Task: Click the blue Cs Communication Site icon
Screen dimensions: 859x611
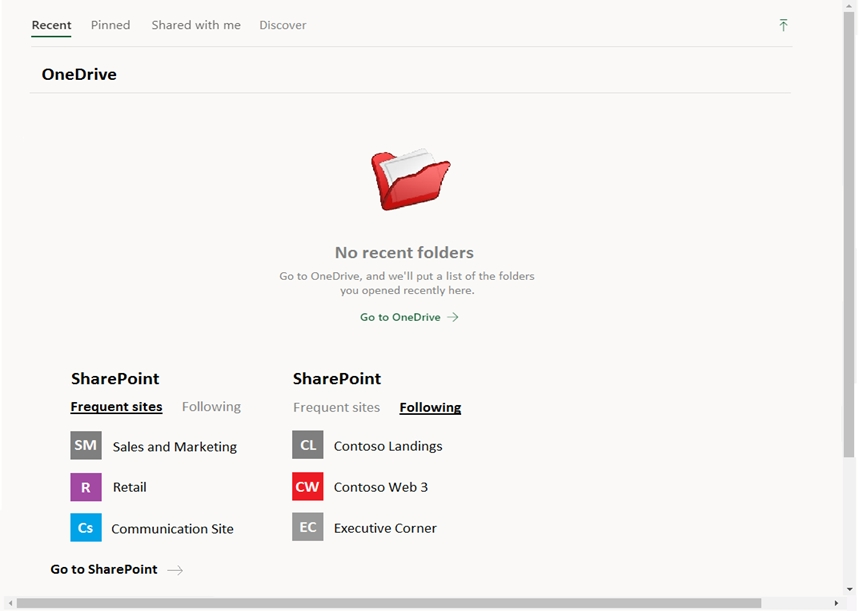Action: tap(86, 528)
